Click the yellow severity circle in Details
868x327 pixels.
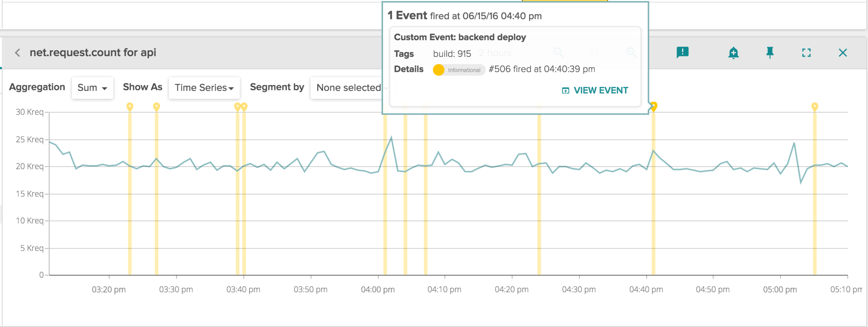click(x=438, y=70)
